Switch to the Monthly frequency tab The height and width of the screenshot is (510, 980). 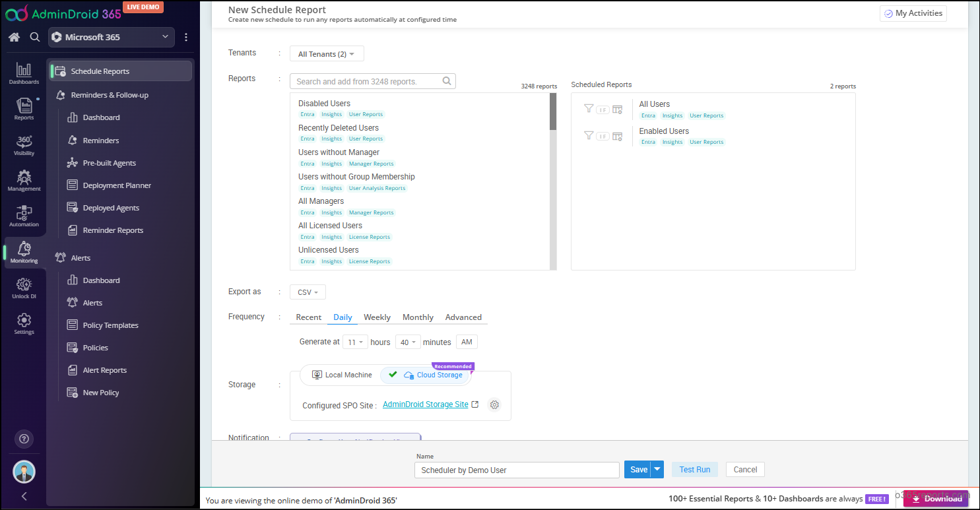click(x=418, y=317)
